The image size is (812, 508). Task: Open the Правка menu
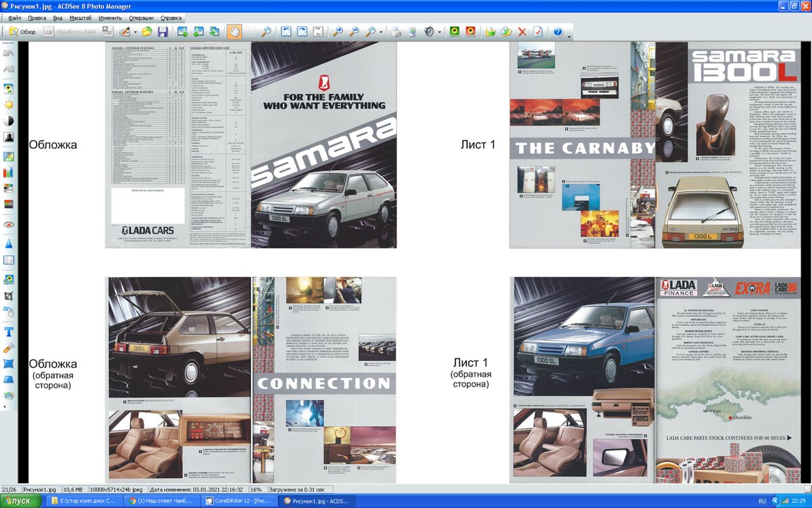37,18
